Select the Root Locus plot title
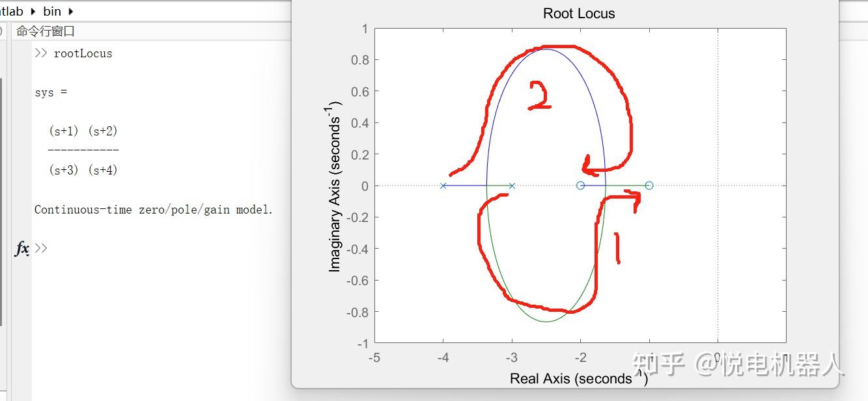868x401 pixels. pos(579,13)
